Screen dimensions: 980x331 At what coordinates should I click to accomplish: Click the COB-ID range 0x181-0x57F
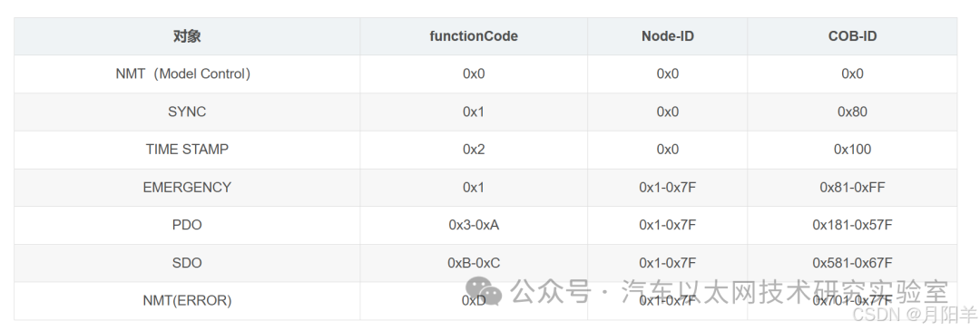852,225
